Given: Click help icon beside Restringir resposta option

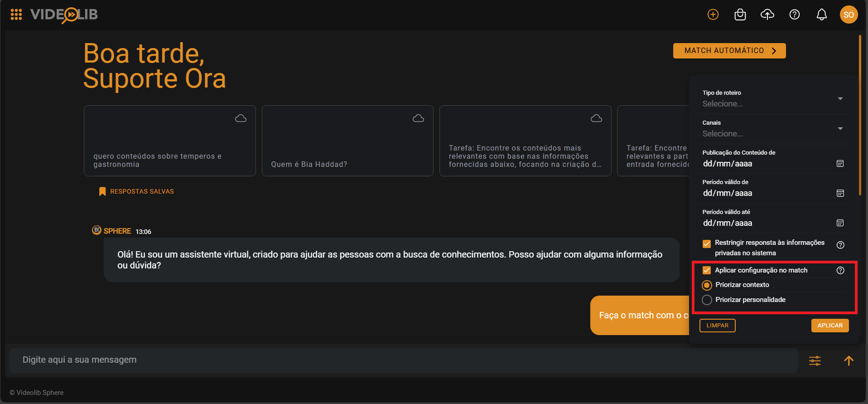Looking at the screenshot, I should tap(840, 245).
